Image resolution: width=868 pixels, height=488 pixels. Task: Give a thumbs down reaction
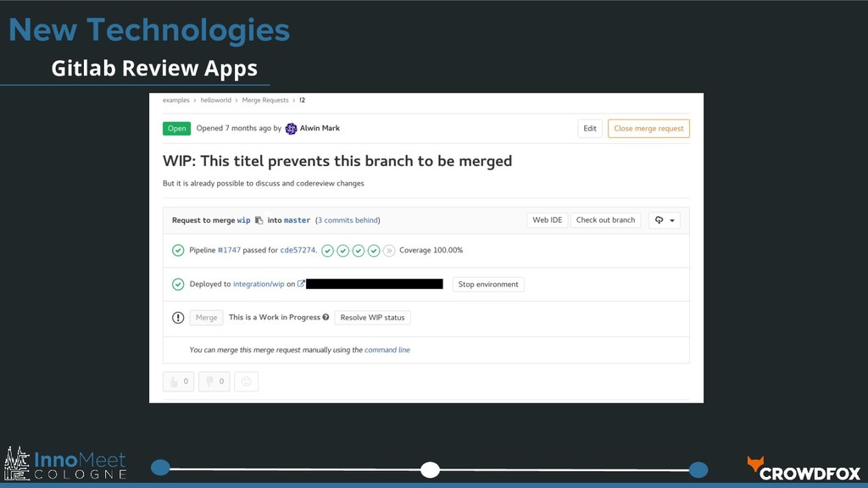coord(214,381)
